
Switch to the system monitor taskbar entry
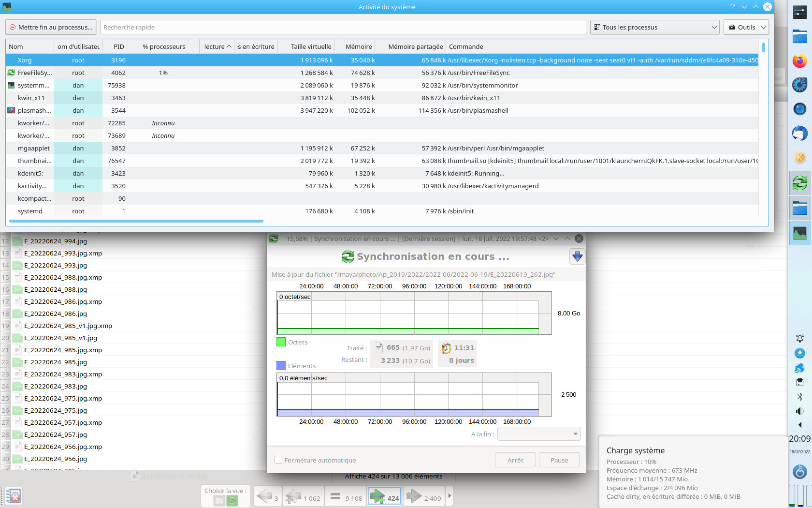(x=799, y=233)
